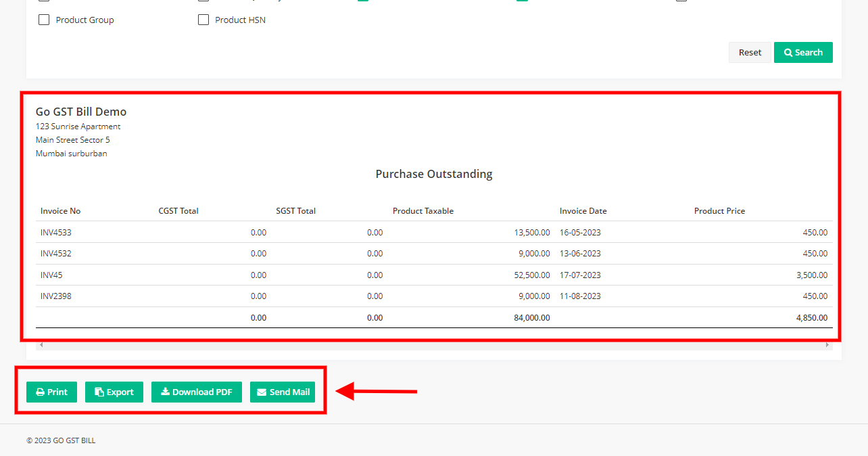Viewport: 868px width, 456px height.
Task: Tick the Product HSN checkbox
Action: [x=203, y=20]
